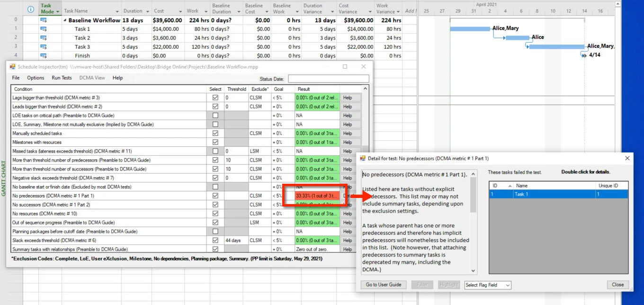Open the Select Flag Field dropdown
Viewport: 644px width, 305px height.
(x=486, y=285)
